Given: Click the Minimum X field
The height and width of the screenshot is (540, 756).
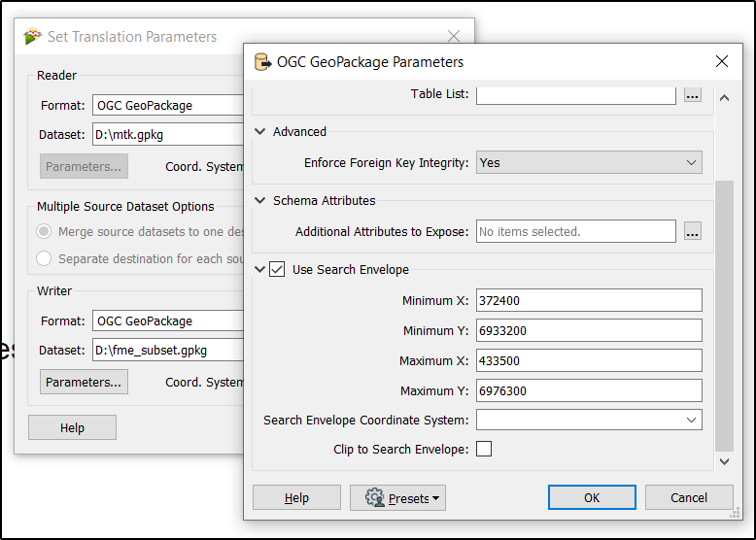Looking at the screenshot, I should [589, 300].
